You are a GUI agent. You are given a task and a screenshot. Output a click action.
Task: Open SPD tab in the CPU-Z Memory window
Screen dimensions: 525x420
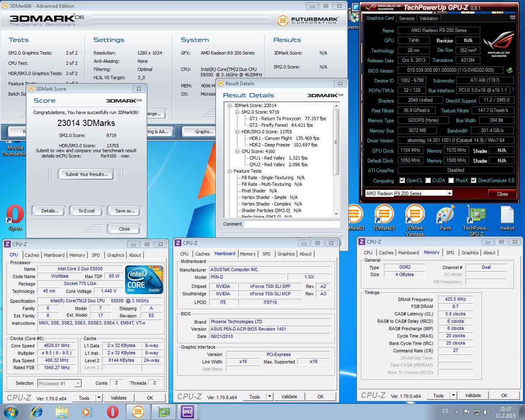coord(450,253)
